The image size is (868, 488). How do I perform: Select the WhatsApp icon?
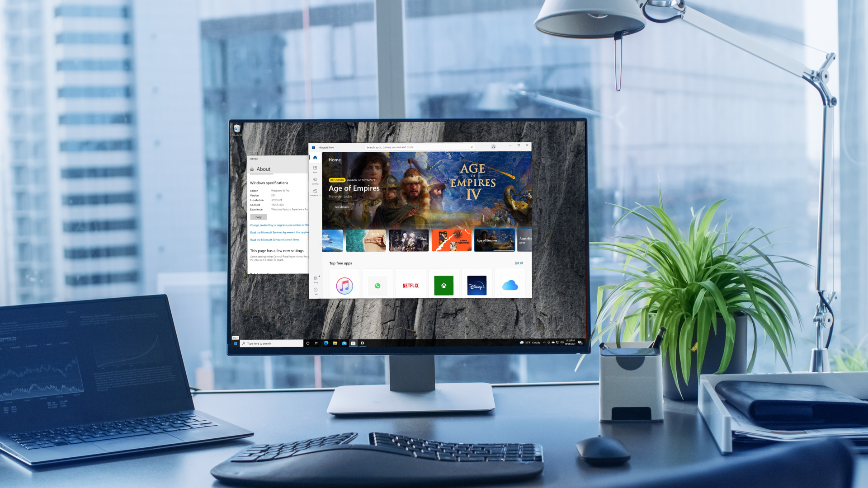click(377, 286)
